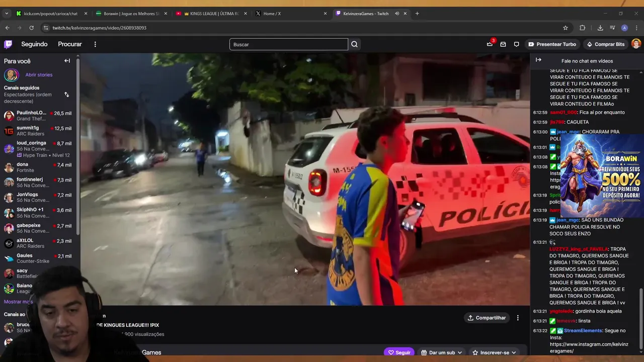This screenshot has height=362, width=644.
Task: Open the more options menu beside Procurar
Action: (x=95, y=44)
